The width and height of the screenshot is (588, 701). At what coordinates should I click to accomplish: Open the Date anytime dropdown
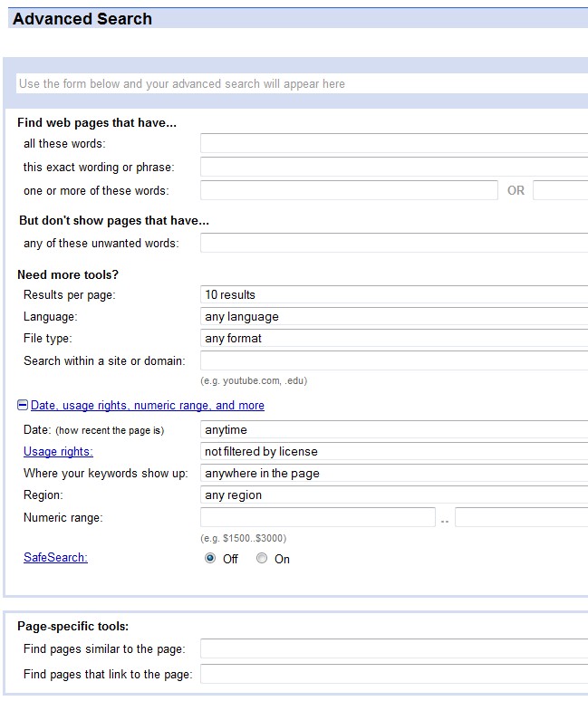tap(394, 429)
